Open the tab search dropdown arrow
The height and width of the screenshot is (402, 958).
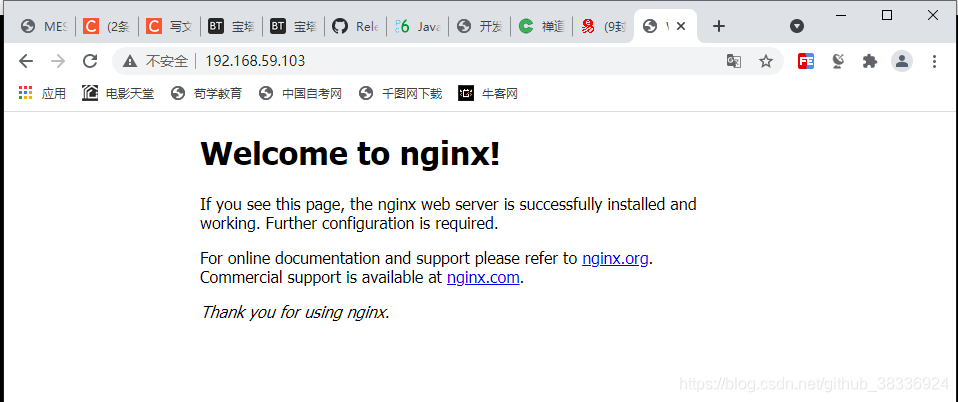(797, 26)
